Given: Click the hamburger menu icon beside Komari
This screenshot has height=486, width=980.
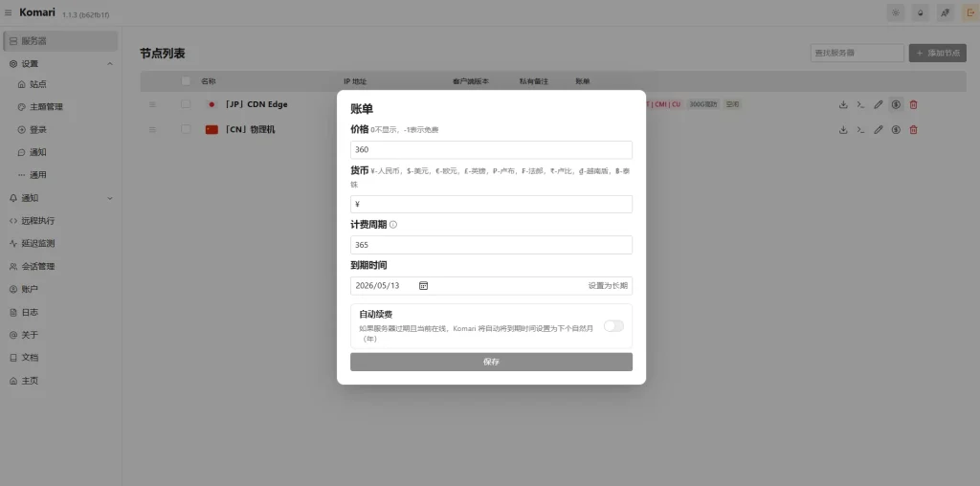Looking at the screenshot, I should [9, 12].
